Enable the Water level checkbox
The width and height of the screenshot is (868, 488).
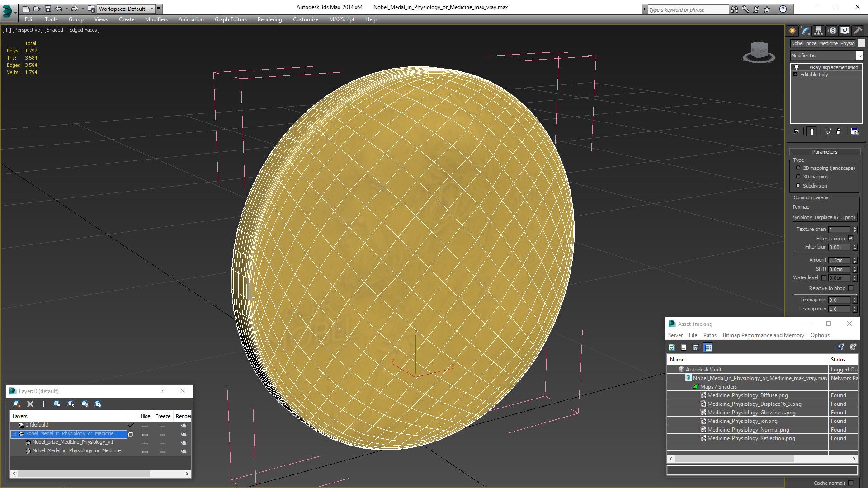[x=824, y=278]
